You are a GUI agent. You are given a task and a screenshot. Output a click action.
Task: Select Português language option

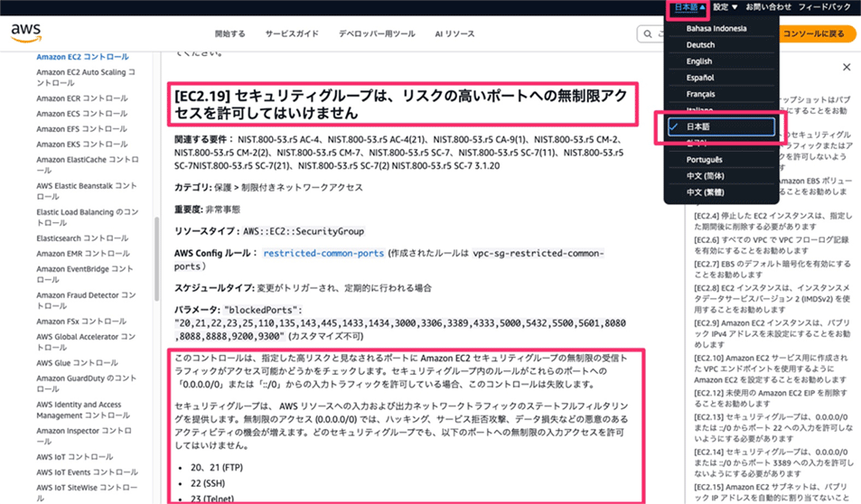click(705, 160)
